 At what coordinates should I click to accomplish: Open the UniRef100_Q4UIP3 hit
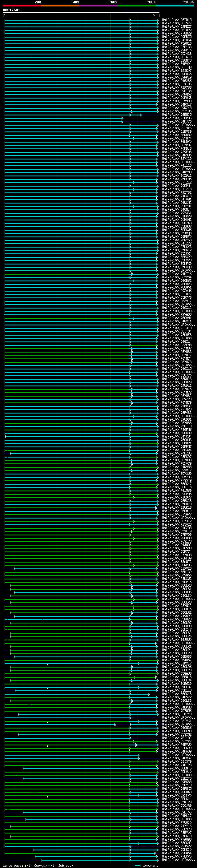tap(177, 765)
